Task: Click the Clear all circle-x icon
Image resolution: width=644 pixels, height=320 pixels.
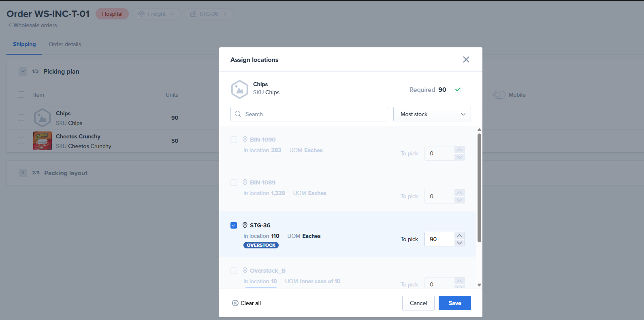Action: pyautogui.click(x=235, y=303)
